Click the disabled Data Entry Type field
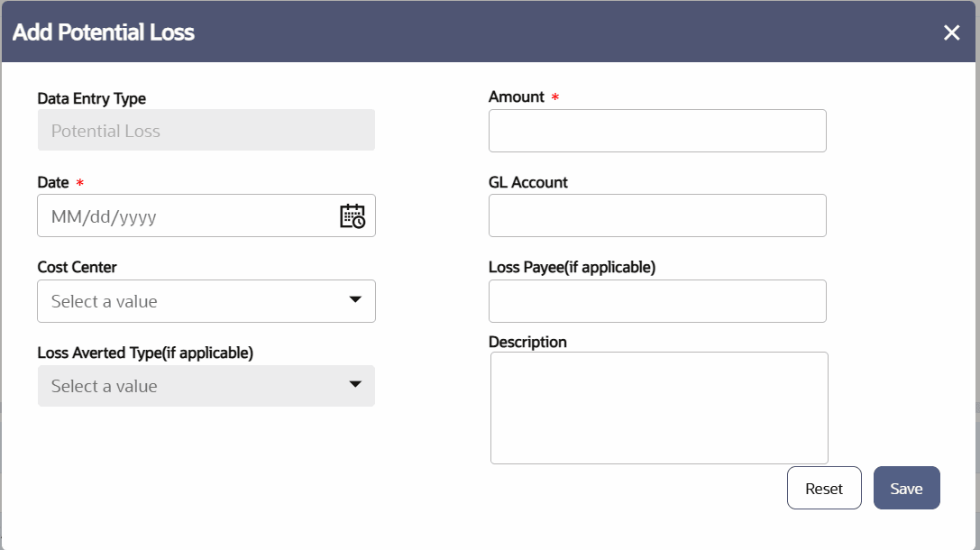The width and height of the screenshot is (980, 550). coord(206,130)
